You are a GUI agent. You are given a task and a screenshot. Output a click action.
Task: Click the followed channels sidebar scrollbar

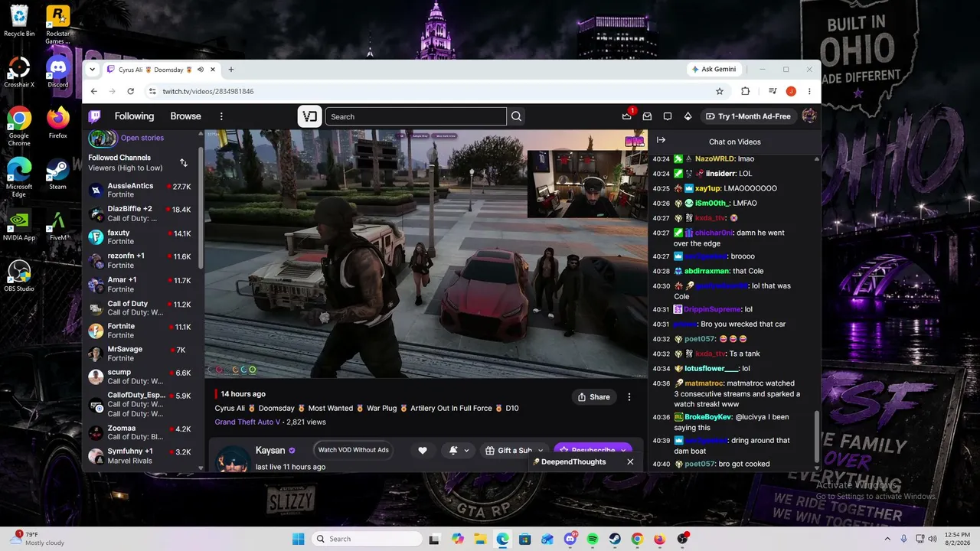point(201,207)
